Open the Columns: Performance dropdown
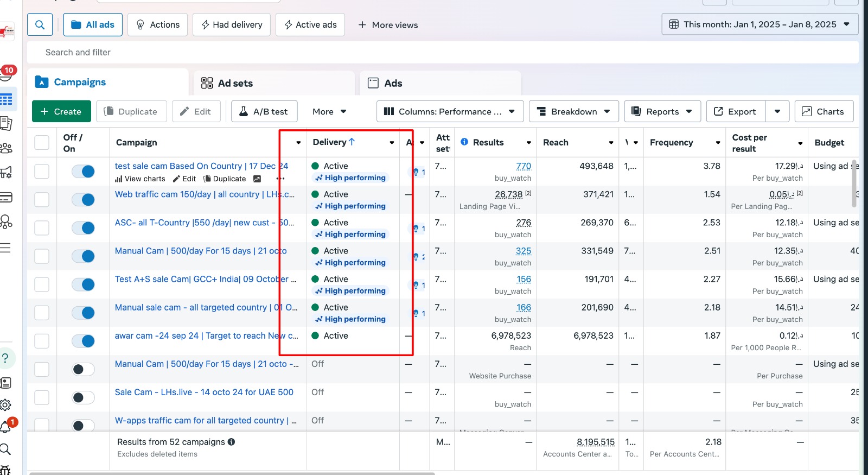This screenshot has width=868, height=475. coord(450,111)
